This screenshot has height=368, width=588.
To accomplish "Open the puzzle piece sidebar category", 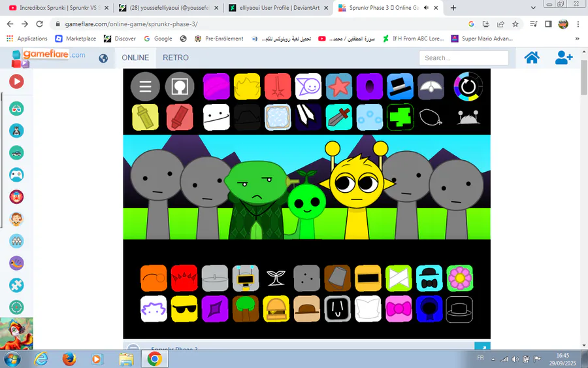I will coord(16,286).
